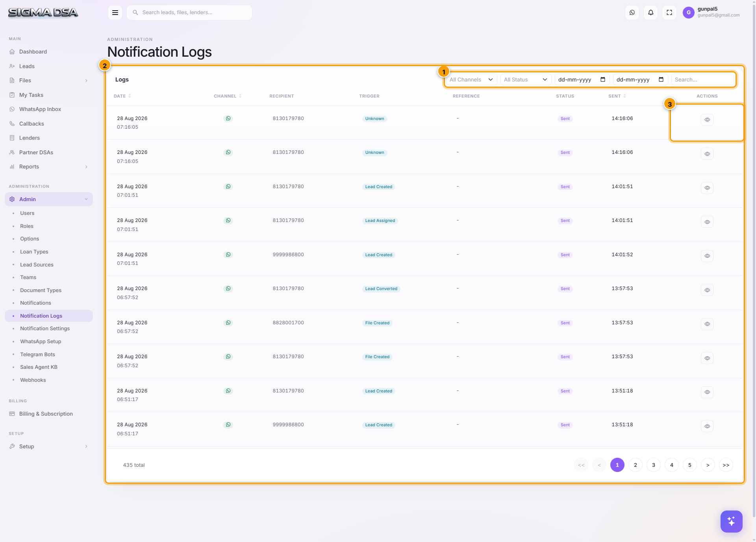This screenshot has width=756, height=542.
Task: Select page 4 in pagination
Action: pyautogui.click(x=671, y=465)
